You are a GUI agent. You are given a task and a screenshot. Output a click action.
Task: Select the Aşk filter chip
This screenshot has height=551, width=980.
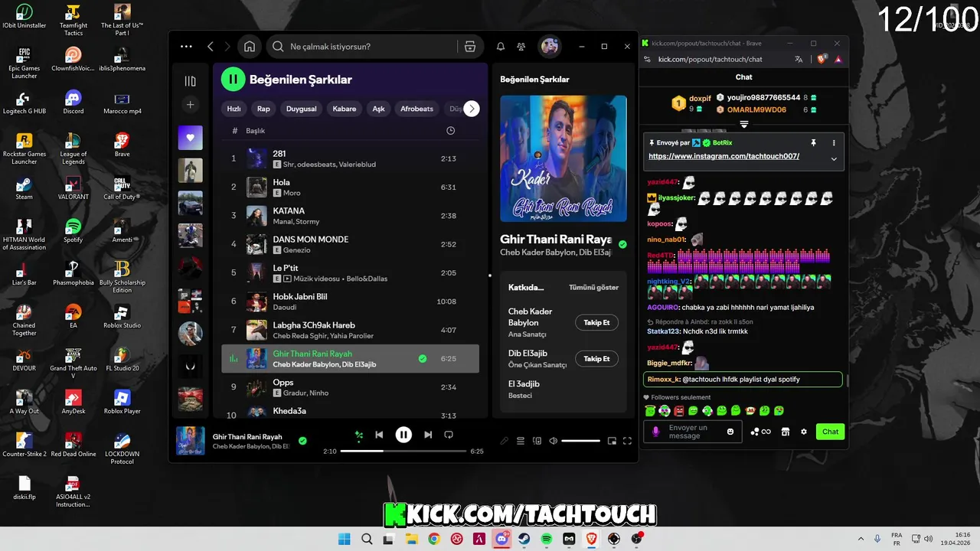pos(378,109)
